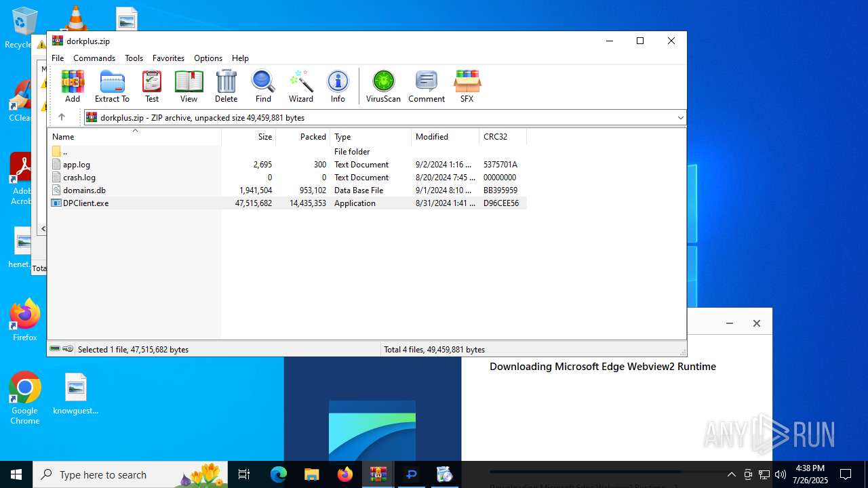Open the Find magnifier tool
Image resolution: width=868 pixels, height=488 pixels.
click(263, 86)
